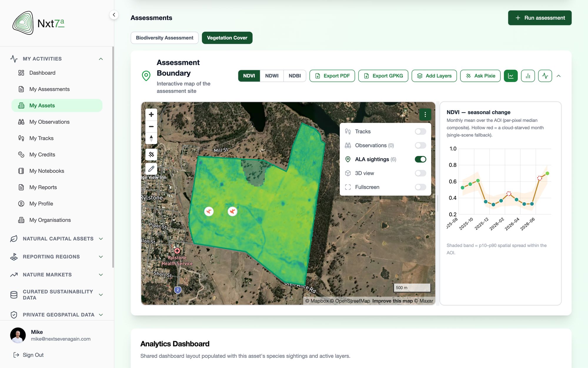The height and width of the screenshot is (368, 588).
Task: Turn off the ALA sightings toggle
Action: click(x=420, y=159)
